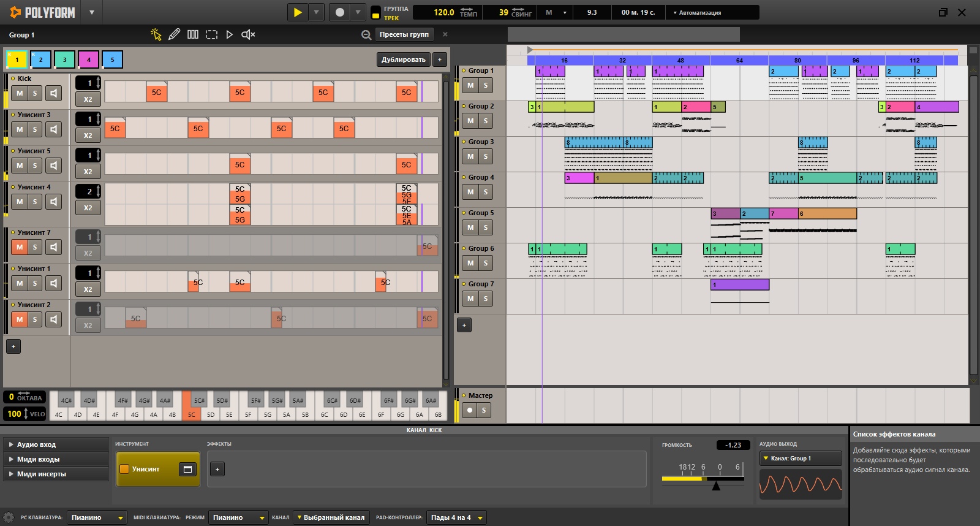Screen dimensions: 980x526
Task: Open the Унисинт instrument window icon
Action: 187,469
